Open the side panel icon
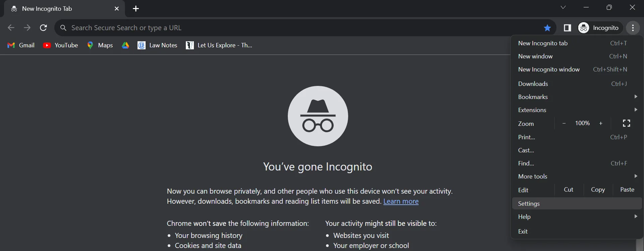Screen dimensions: 644x251 click(567, 28)
